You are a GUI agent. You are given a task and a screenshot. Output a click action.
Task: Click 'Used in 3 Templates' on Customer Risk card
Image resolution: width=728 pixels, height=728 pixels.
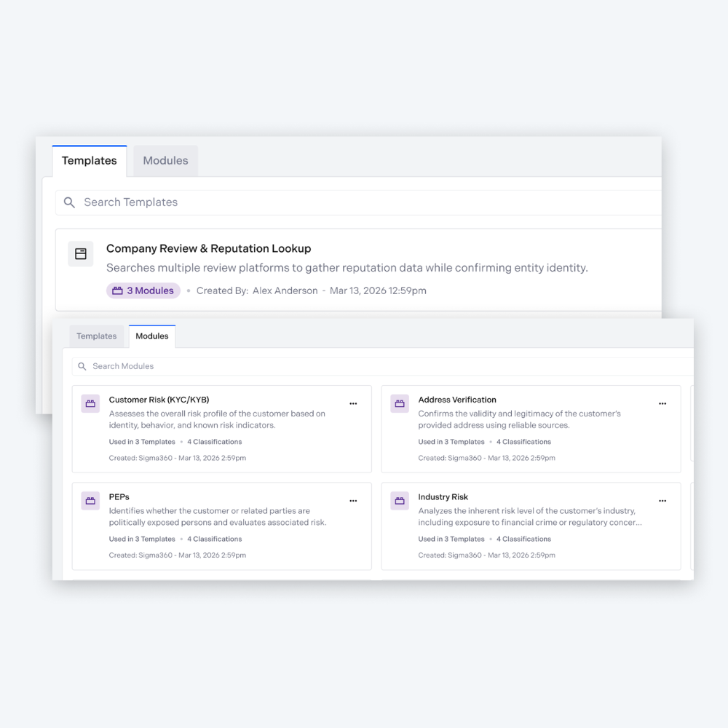142,442
